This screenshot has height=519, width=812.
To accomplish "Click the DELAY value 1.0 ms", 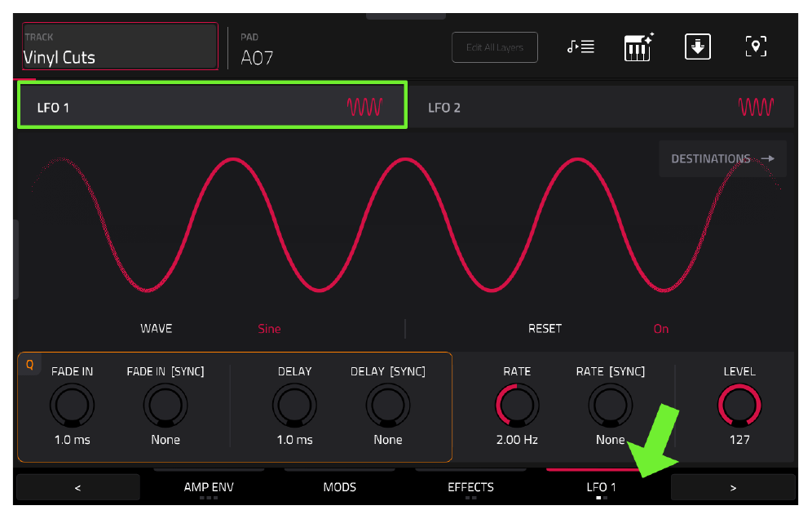I will 294,440.
